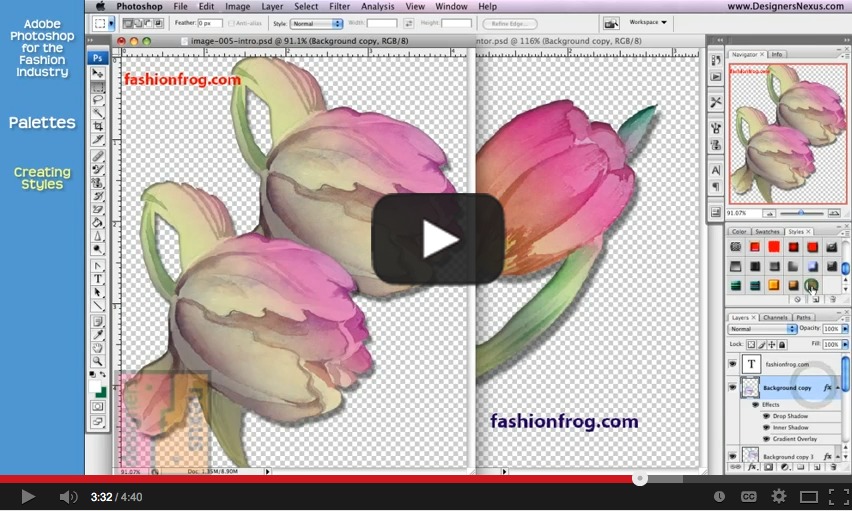
Task: Toggle Drop Shadow effect visibility
Action: click(x=766, y=416)
